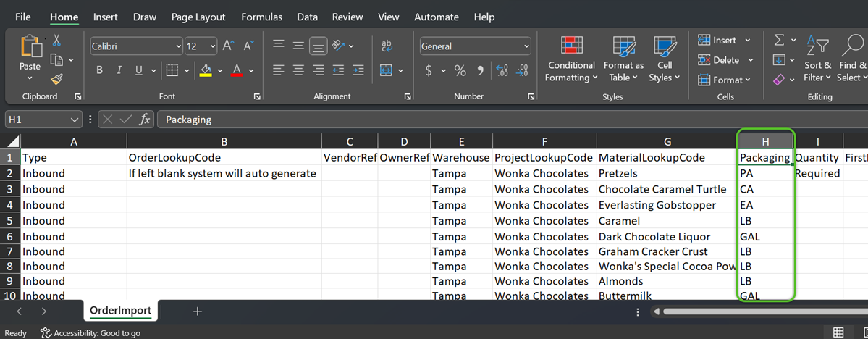Top align cell contents
The height and width of the screenshot is (339, 868).
279,46
